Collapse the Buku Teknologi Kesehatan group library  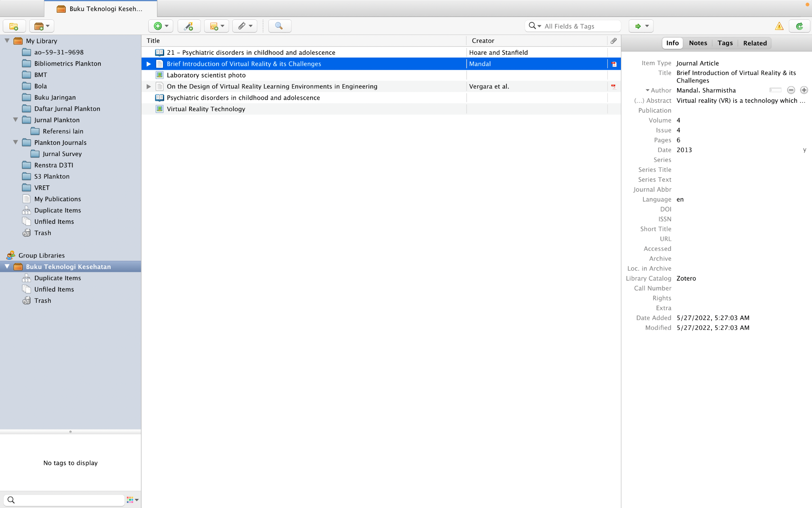7,266
